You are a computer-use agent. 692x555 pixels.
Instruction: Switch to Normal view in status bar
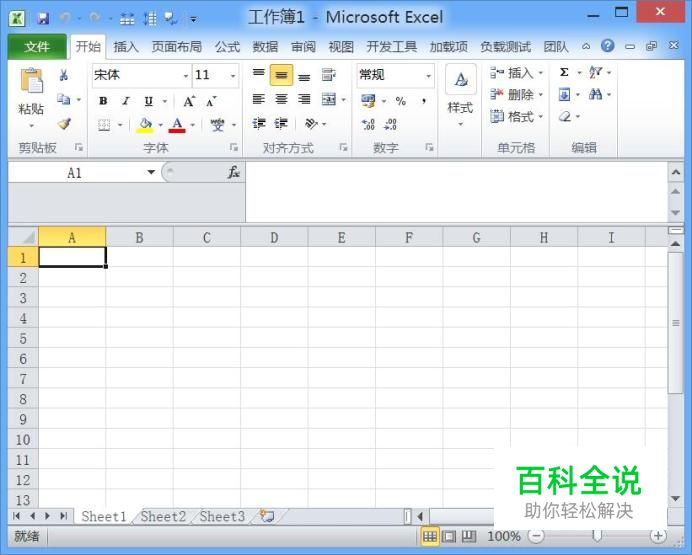pyautogui.click(x=429, y=536)
